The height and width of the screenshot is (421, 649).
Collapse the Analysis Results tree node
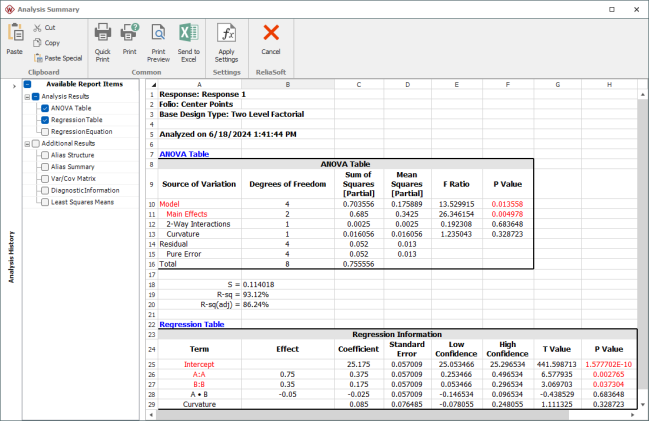click(27, 96)
